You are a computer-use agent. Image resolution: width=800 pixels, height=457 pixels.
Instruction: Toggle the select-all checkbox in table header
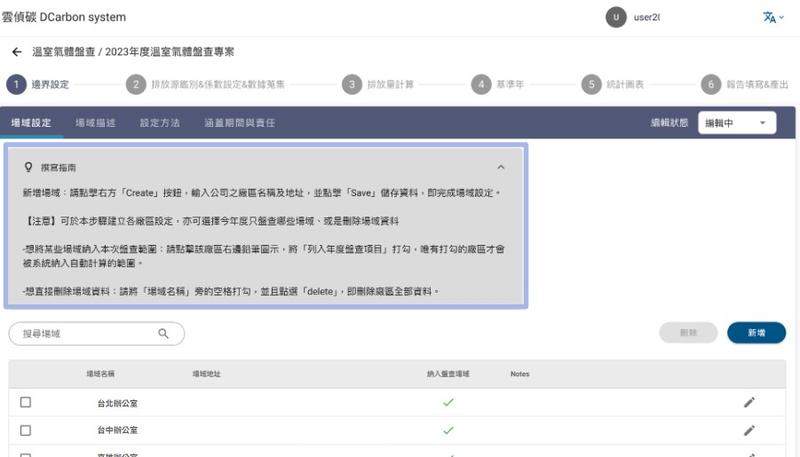(26, 374)
